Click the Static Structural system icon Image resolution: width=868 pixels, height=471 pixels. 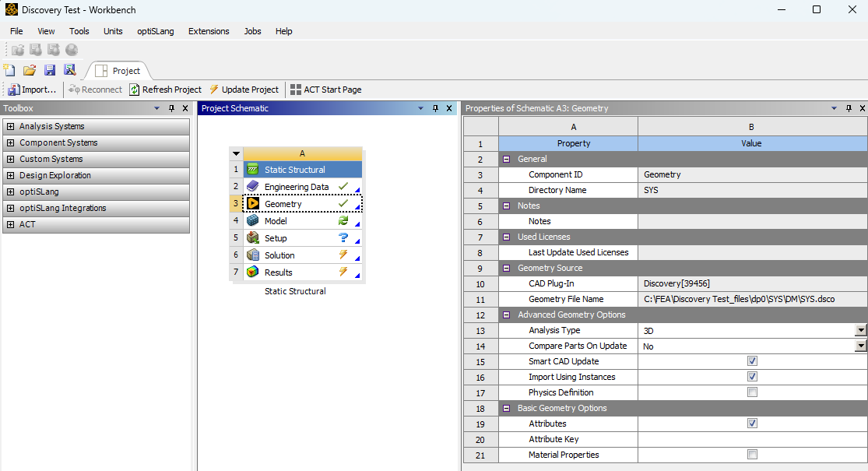pyautogui.click(x=253, y=170)
